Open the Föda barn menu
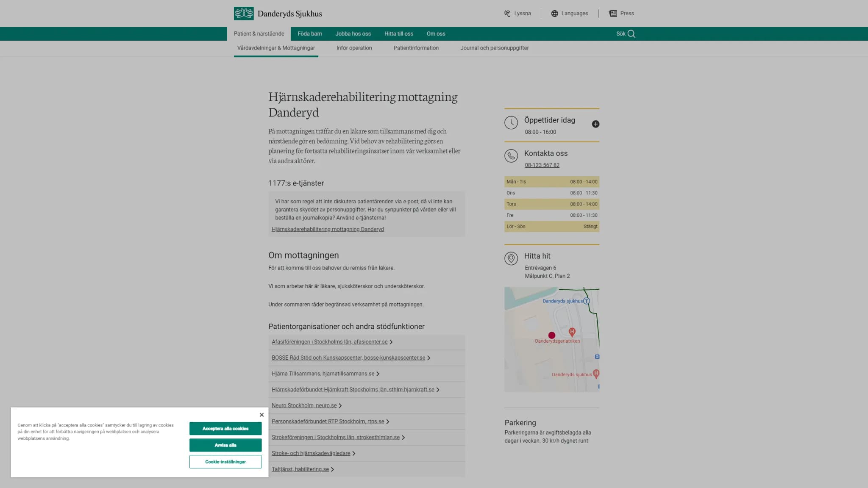 310,34
